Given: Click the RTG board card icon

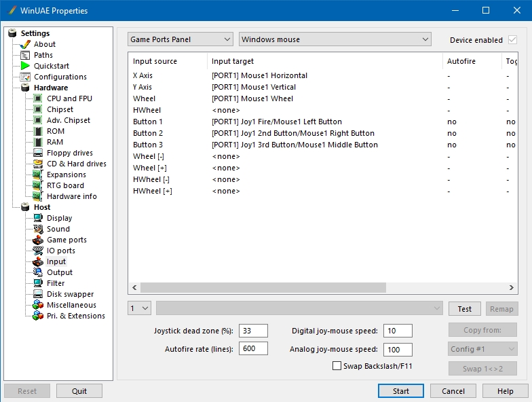Looking at the screenshot, I should pos(37,186).
